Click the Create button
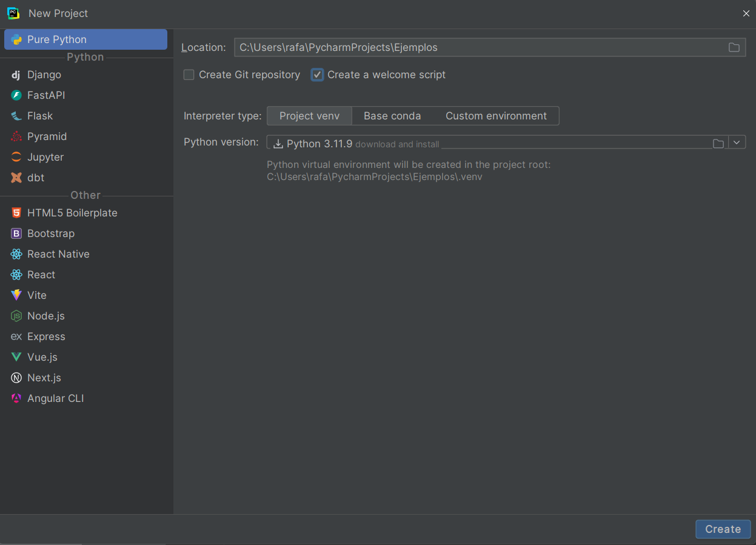Viewport: 756px width, 545px height. pos(723,529)
